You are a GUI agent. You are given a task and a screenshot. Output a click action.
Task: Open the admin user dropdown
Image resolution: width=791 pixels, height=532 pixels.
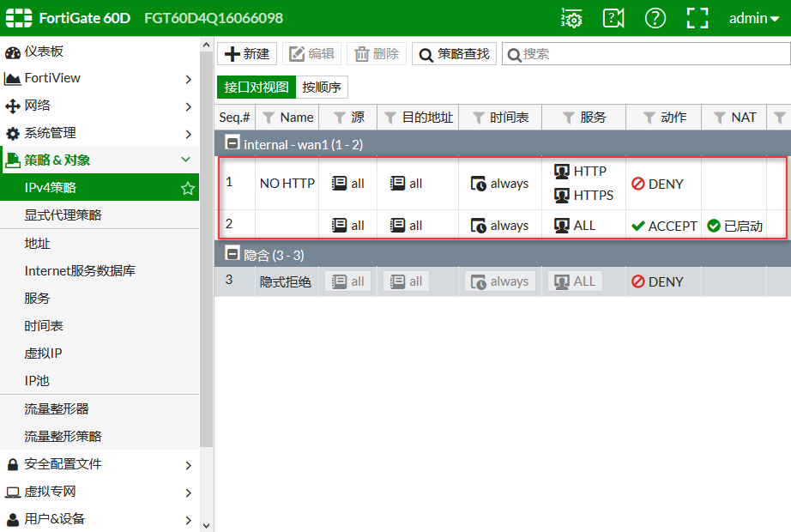[x=753, y=18]
